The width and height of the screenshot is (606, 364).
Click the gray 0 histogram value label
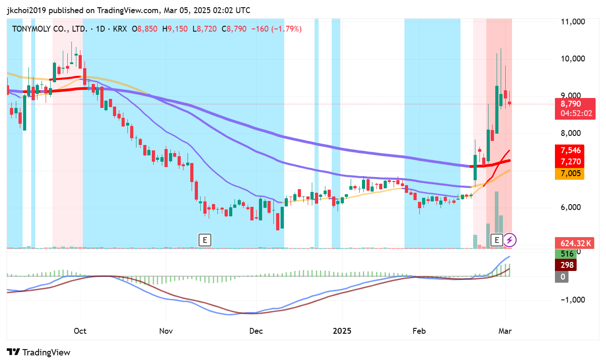click(563, 277)
